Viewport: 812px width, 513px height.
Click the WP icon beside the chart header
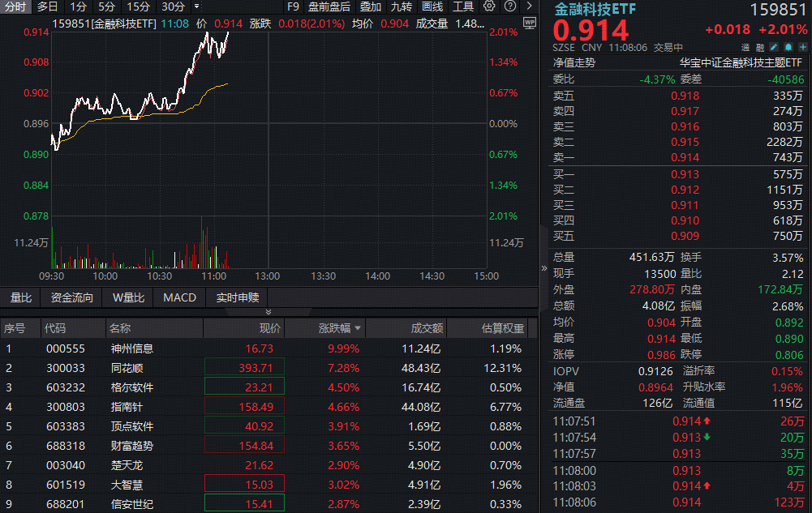(x=528, y=24)
